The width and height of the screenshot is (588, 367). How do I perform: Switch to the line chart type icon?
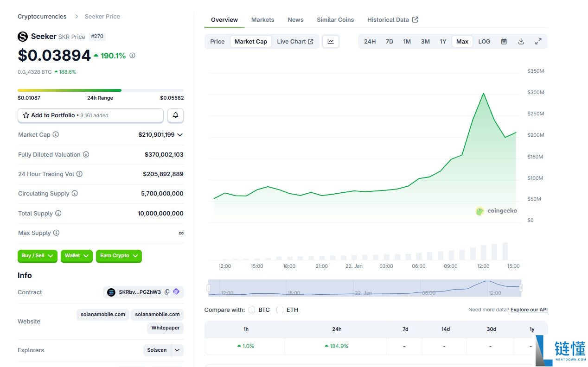pyautogui.click(x=331, y=41)
